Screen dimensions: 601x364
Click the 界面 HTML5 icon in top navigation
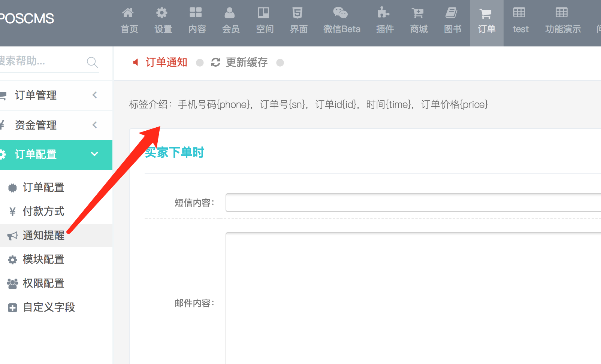(x=298, y=13)
